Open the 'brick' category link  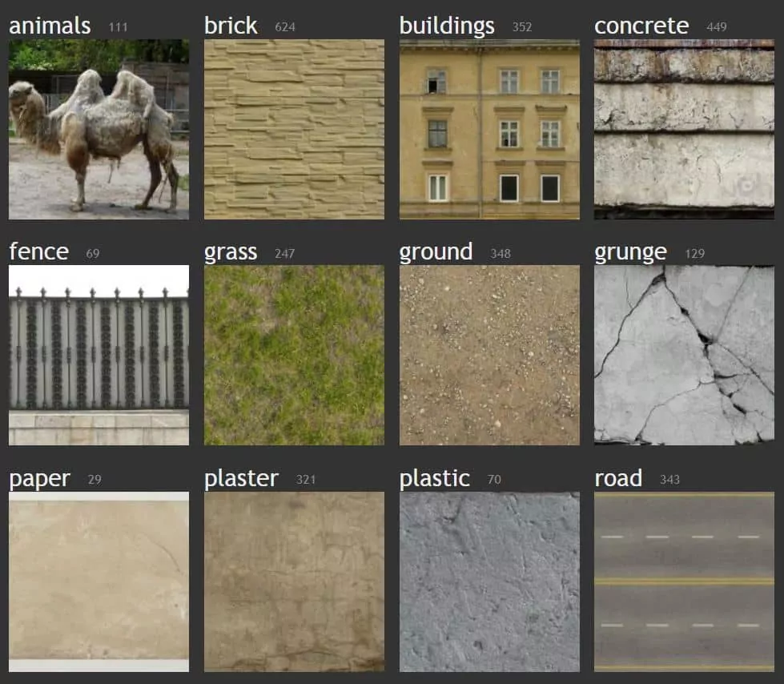pyautogui.click(x=231, y=26)
